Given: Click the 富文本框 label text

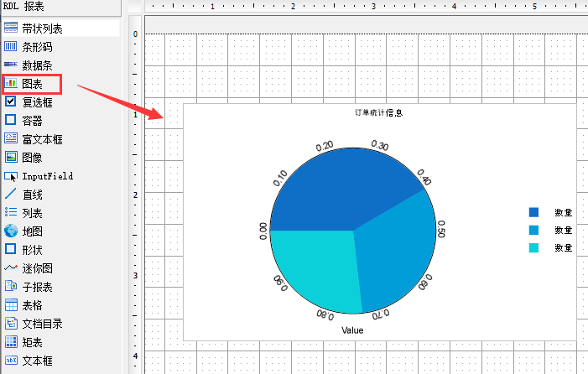Looking at the screenshot, I should coord(42,139).
